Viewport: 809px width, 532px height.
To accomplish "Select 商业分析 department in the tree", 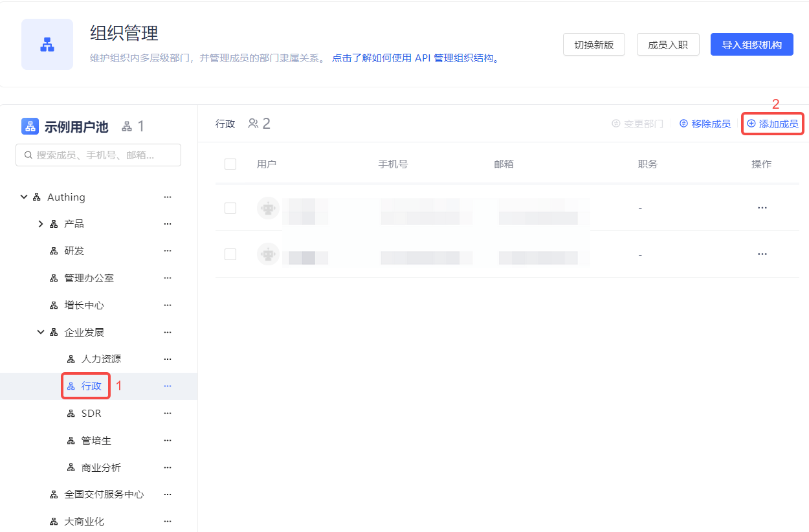I will (x=101, y=468).
